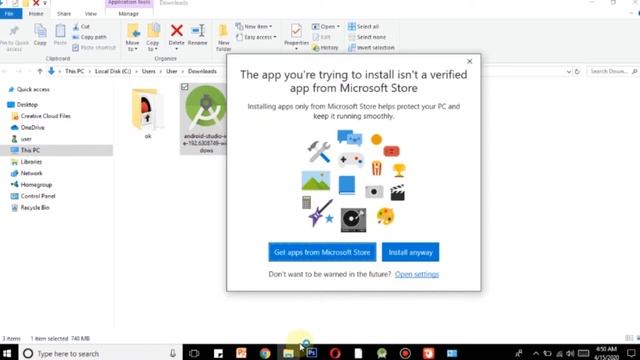Select Recycle Bin in navigation pane
This screenshot has width=640, height=360.
tap(35, 208)
